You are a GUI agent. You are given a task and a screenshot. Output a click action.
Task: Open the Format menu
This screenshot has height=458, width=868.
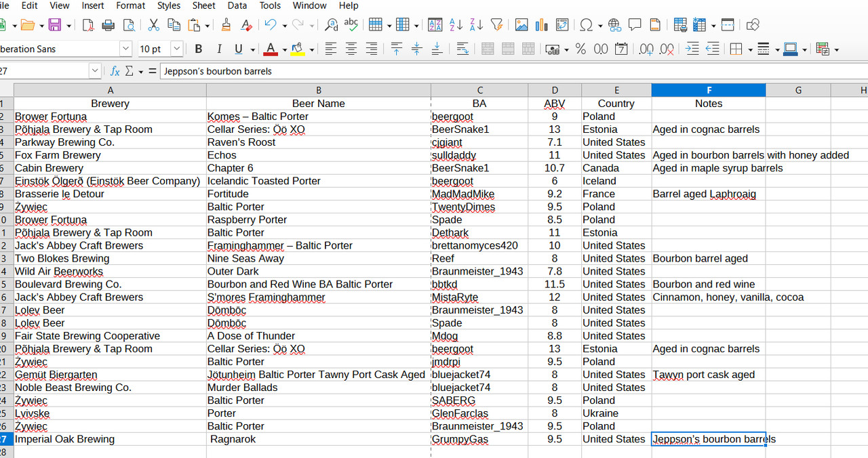131,5
